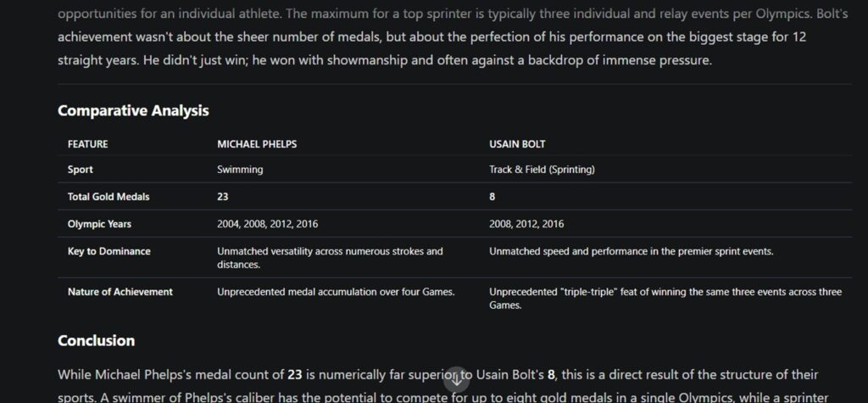The height and width of the screenshot is (403, 868).
Task: Click the 2004, 2008, 2012, 2016 cell
Action: 267,224
